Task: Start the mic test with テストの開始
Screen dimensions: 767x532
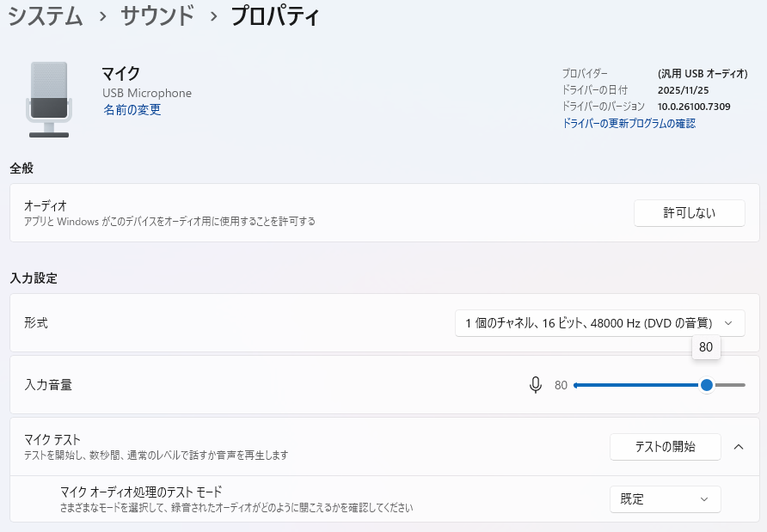Action: coord(665,447)
